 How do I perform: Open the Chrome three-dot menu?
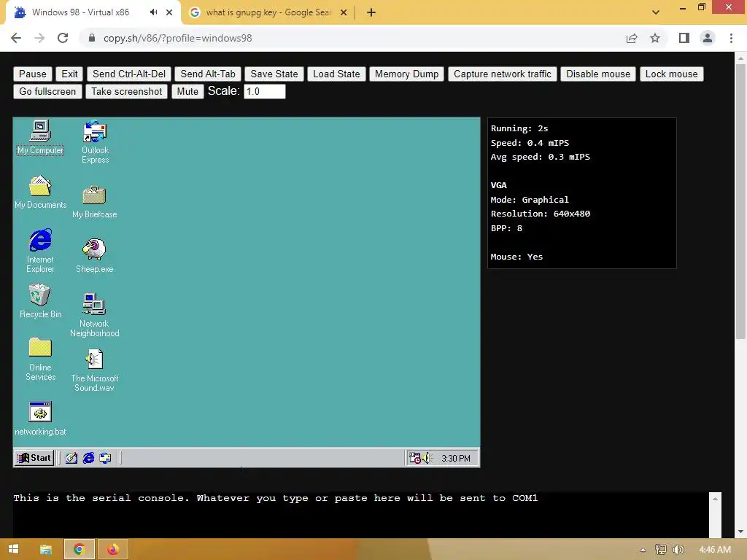tap(731, 38)
